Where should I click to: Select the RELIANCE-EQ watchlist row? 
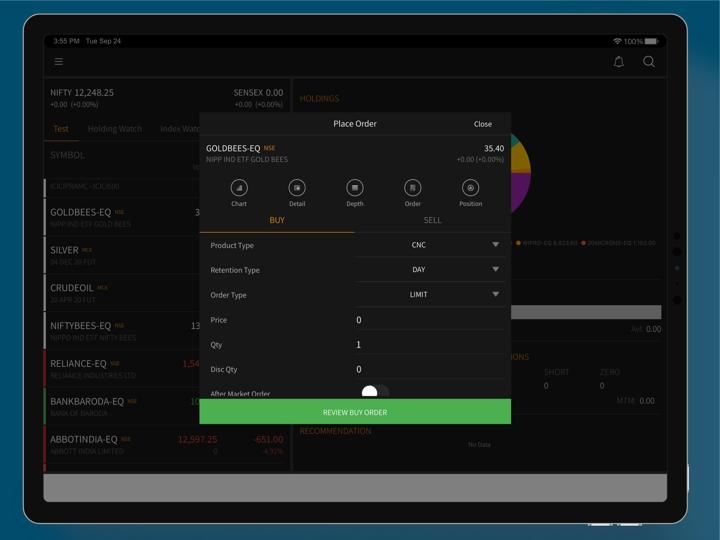(x=122, y=369)
